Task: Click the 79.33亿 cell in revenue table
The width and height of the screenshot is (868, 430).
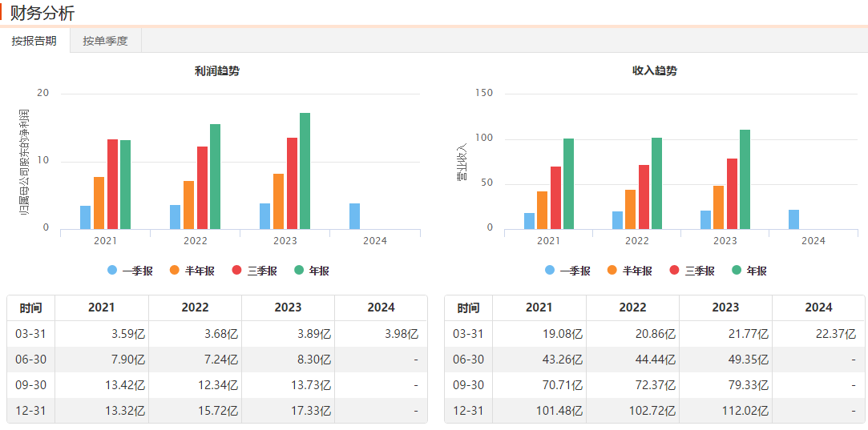Action: pyautogui.click(x=725, y=385)
